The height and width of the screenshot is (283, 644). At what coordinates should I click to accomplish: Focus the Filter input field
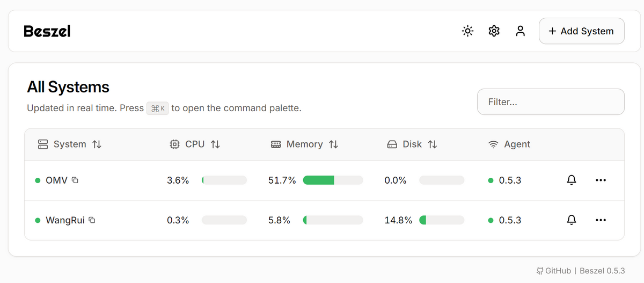point(551,102)
